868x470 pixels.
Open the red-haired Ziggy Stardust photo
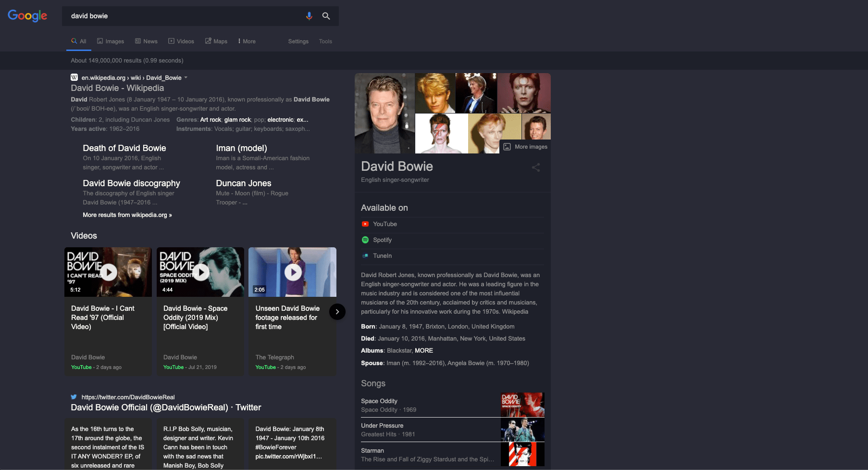524,93
